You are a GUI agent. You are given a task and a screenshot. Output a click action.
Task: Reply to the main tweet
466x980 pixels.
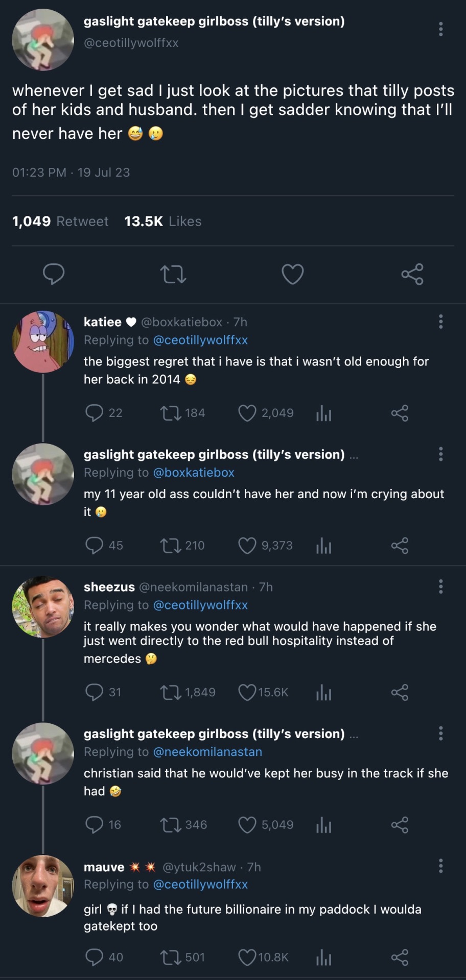[x=54, y=274]
